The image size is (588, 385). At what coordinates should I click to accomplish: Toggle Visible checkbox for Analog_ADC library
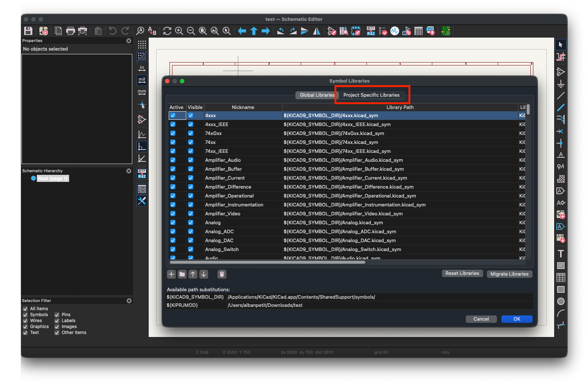pyautogui.click(x=191, y=231)
